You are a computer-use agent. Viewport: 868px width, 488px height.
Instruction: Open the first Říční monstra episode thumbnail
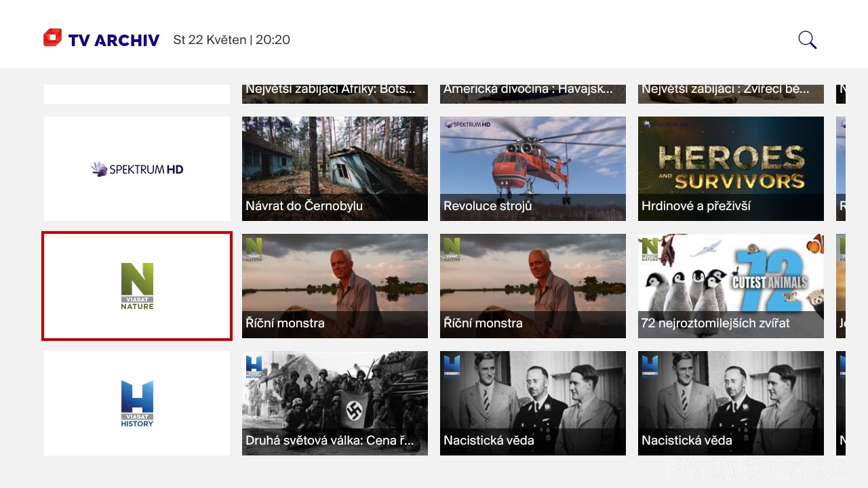pos(335,286)
